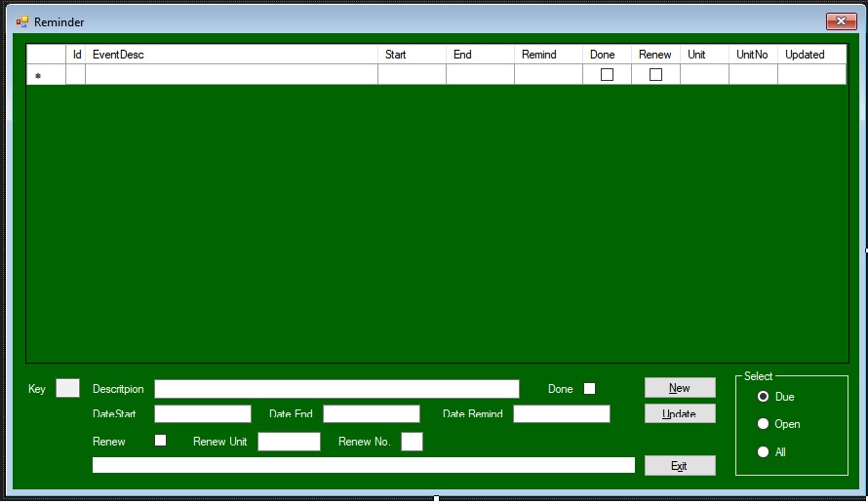This screenshot has width=868, height=504.
Task: Close the Reminder window
Action: 840,21
